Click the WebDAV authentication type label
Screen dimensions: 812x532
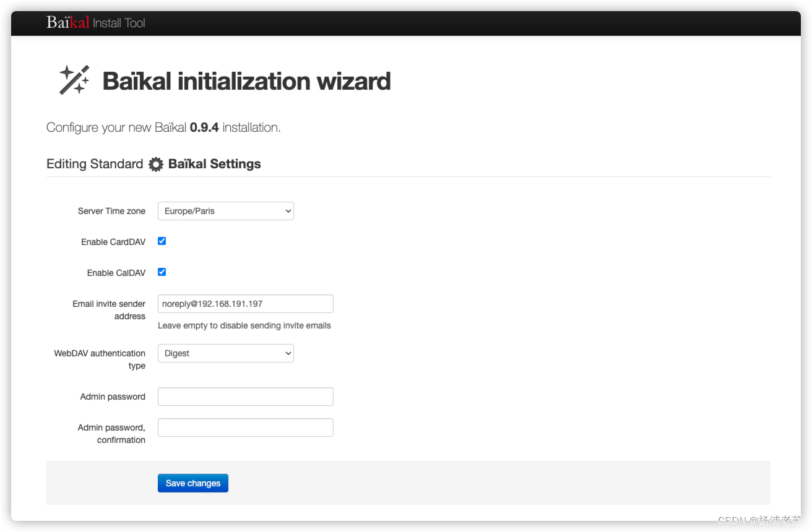(100, 359)
